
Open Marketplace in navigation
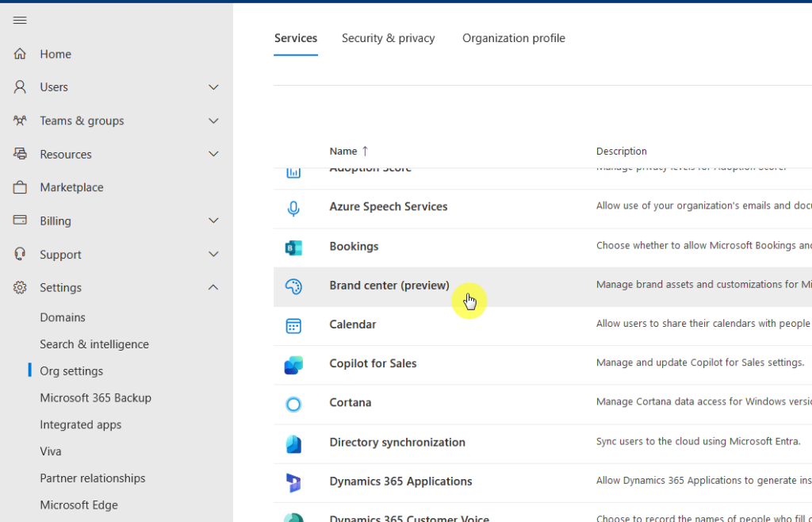point(72,187)
